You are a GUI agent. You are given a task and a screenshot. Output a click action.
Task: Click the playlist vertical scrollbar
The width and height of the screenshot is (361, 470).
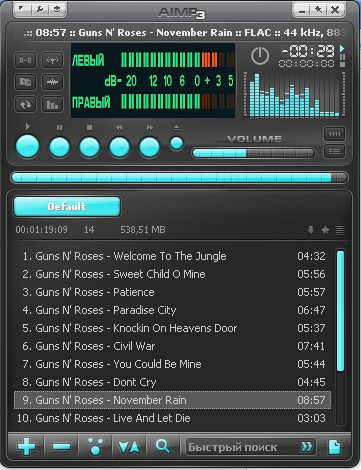(340, 337)
